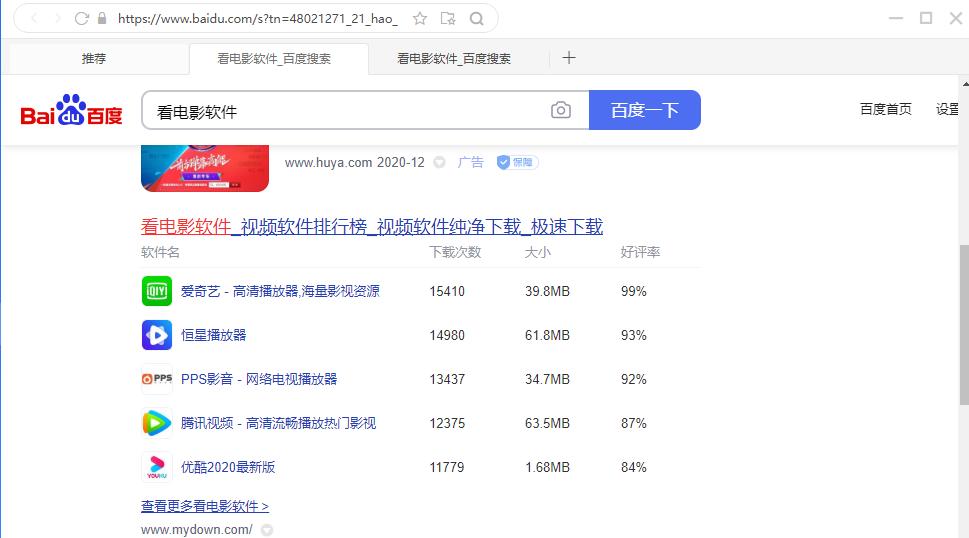Click the 广告 label
The height and width of the screenshot is (538, 969).
tap(470, 162)
